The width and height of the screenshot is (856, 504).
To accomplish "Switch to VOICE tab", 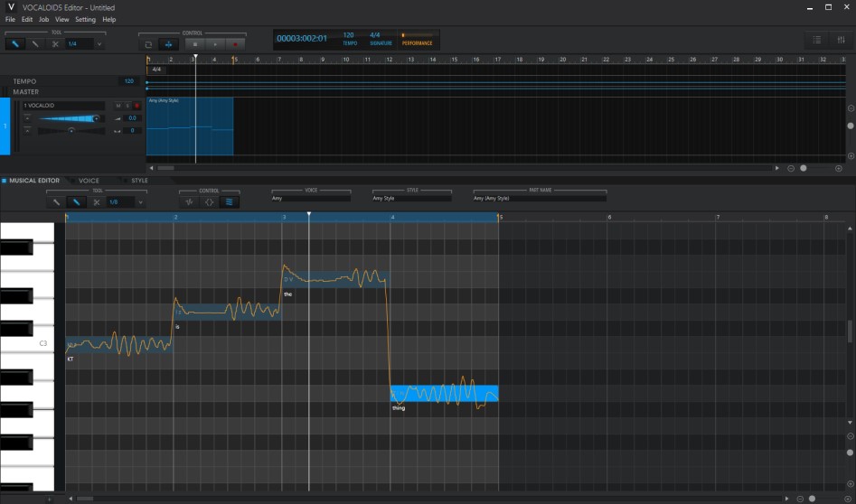I will pyautogui.click(x=89, y=181).
